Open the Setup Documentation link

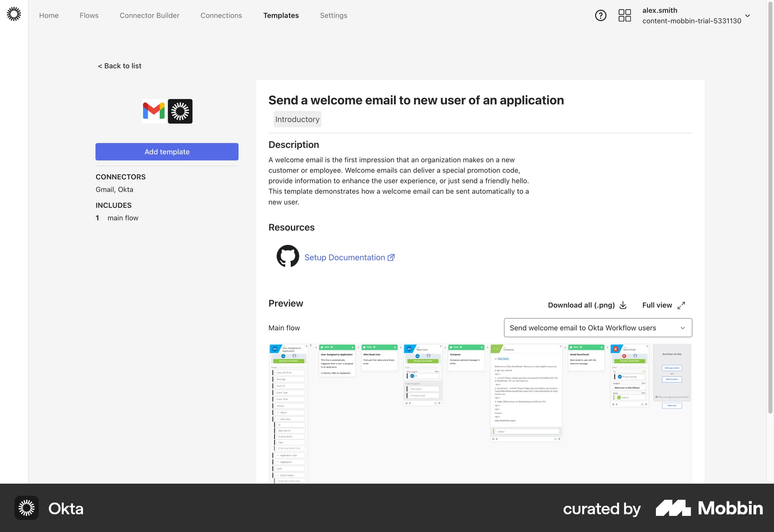click(345, 257)
